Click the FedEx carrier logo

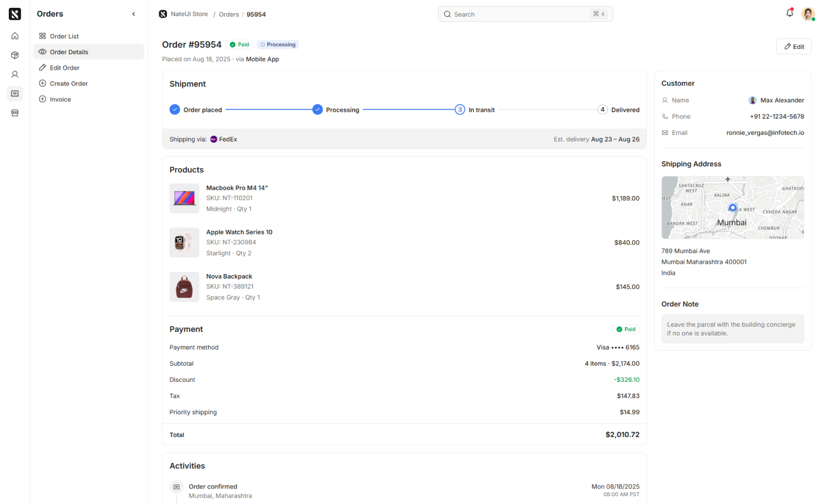click(214, 139)
